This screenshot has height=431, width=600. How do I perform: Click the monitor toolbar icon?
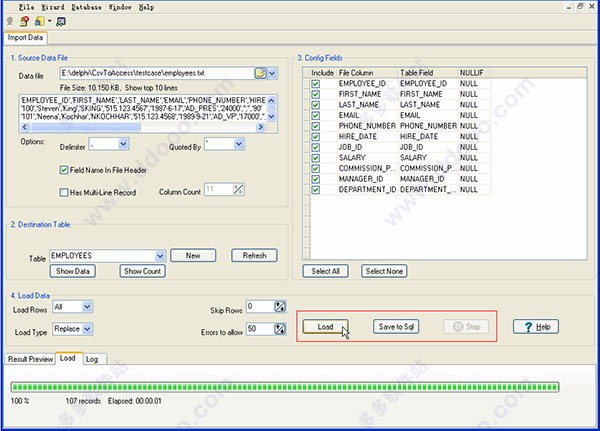[60, 21]
